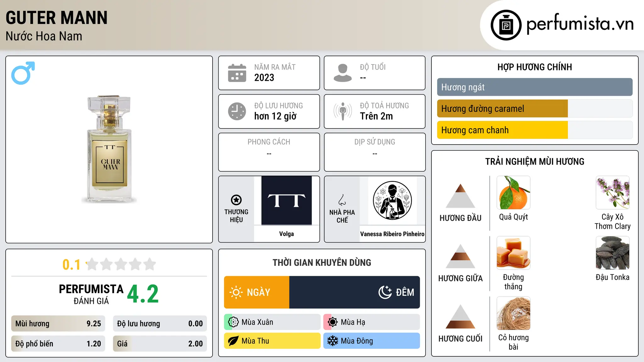Click the THỜI GIAN KHUYÊN DÙNG heading
Screen dimensions: 644x362
pos(322,263)
